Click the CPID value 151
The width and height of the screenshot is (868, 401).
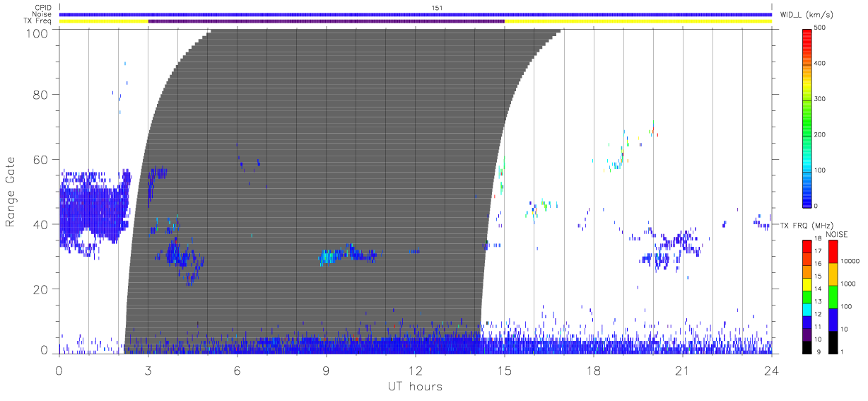(x=437, y=8)
